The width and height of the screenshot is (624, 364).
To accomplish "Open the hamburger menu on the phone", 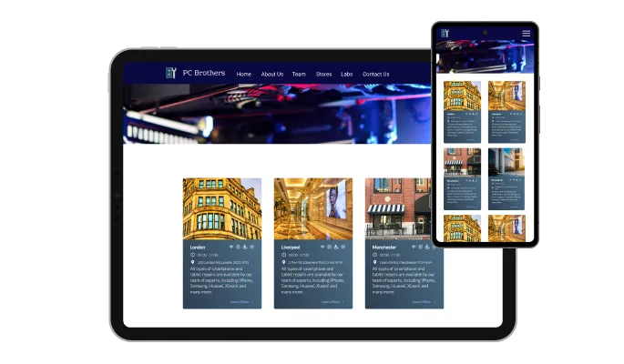I will [526, 34].
